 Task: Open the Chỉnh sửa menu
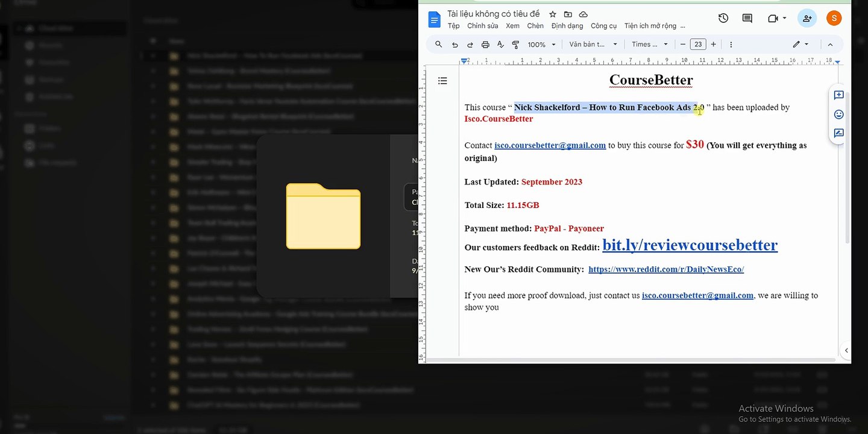tap(483, 26)
